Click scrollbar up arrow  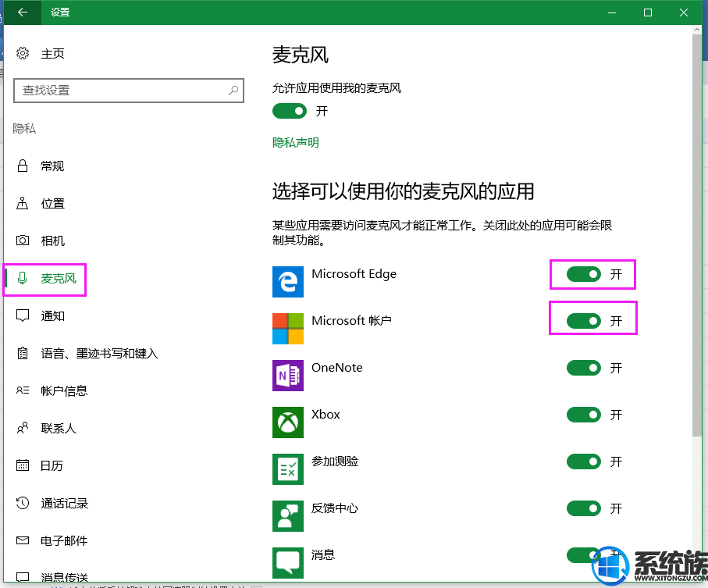point(697,30)
